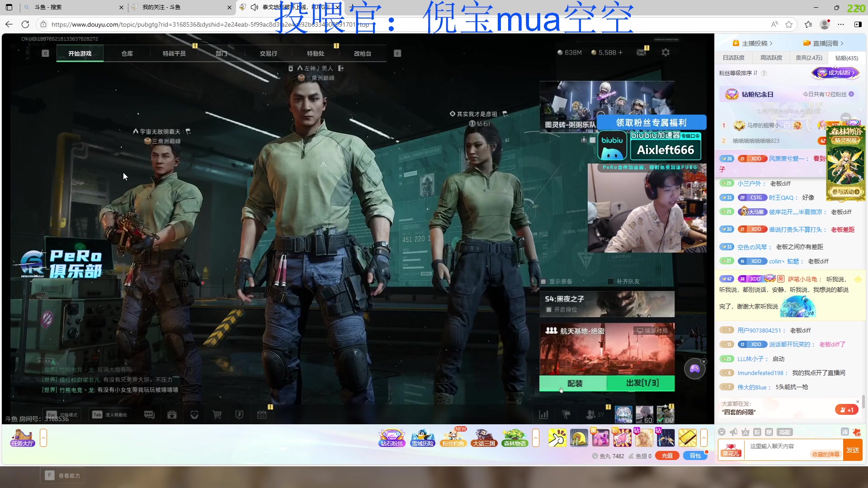The width and height of the screenshot is (868, 488).
Task: Open the in-game calendar icon
Action: pyautogui.click(x=262, y=415)
